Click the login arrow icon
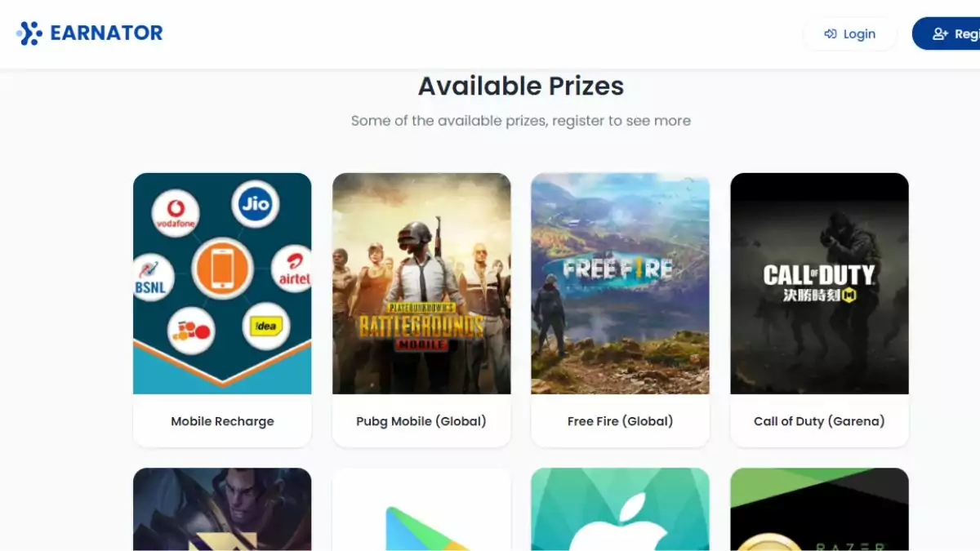980x551 pixels. (831, 34)
